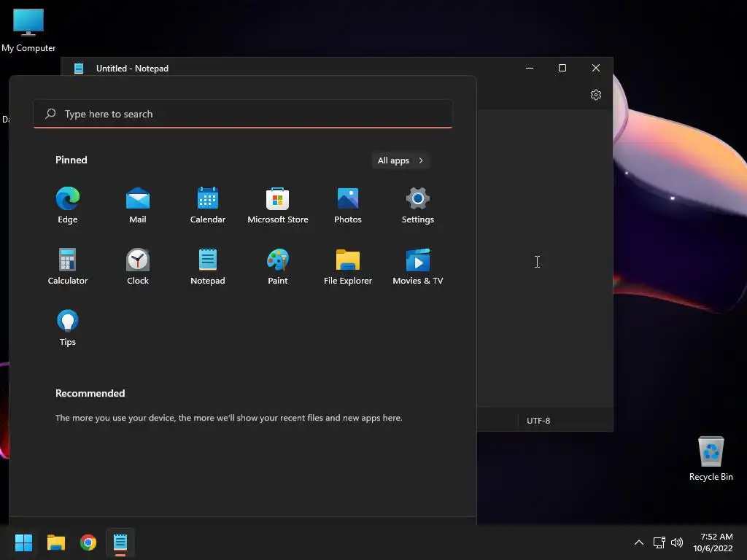The image size is (747, 560).
Task: Click the All apps button
Action: coord(400,160)
